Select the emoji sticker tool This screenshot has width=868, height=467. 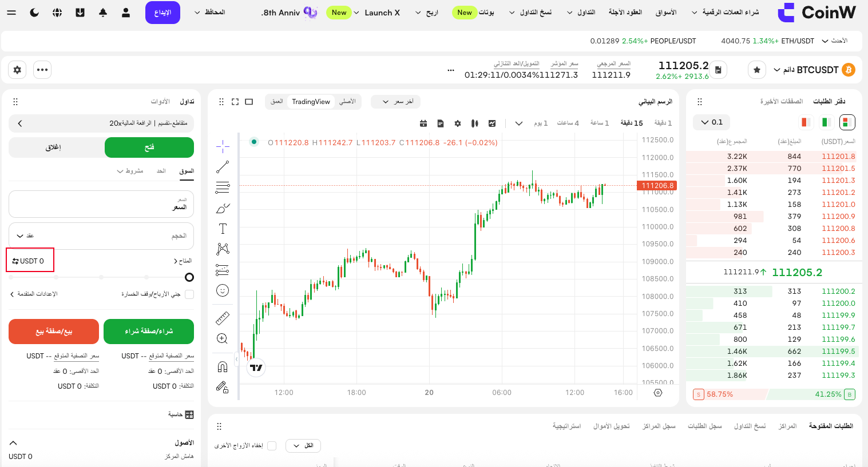223,290
